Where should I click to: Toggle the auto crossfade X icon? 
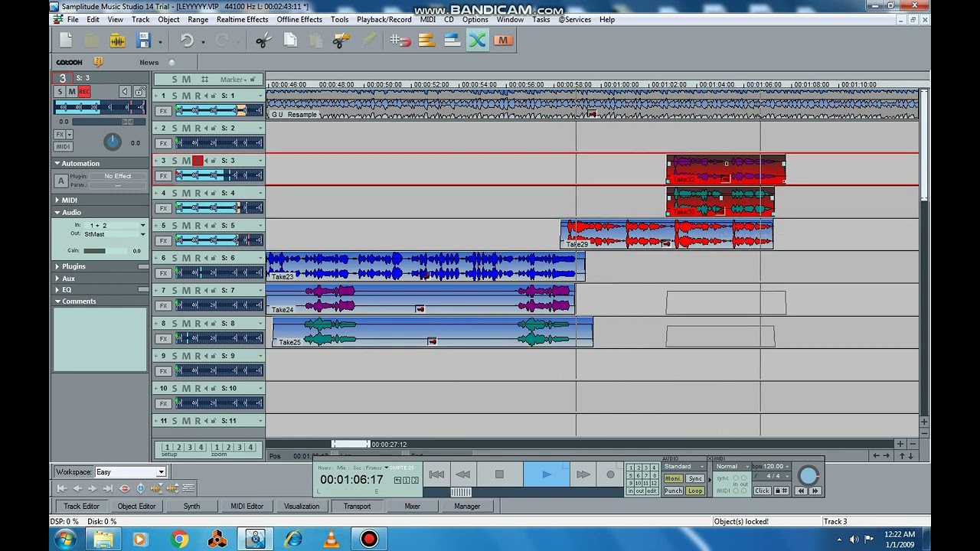click(x=478, y=41)
